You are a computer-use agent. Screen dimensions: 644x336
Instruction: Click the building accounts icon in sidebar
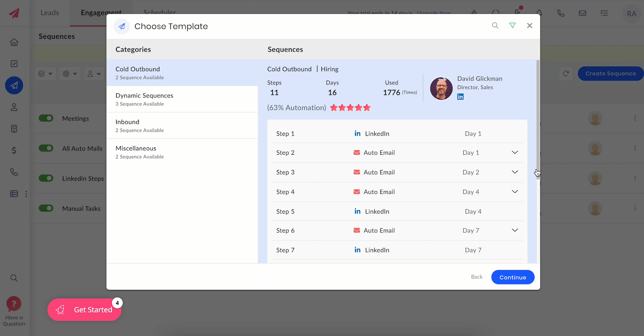(14, 129)
